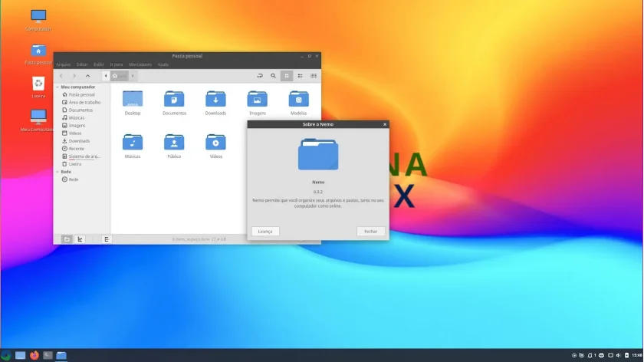Viewport: 644px width, 362px height.
Task: Open the Arquivo menu
Action: (x=63, y=64)
